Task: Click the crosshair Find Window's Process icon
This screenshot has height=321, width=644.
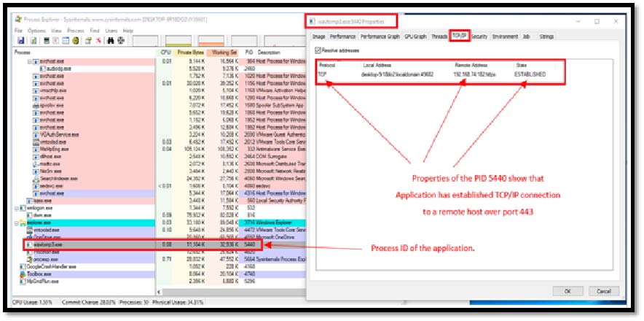Action: click(x=120, y=41)
